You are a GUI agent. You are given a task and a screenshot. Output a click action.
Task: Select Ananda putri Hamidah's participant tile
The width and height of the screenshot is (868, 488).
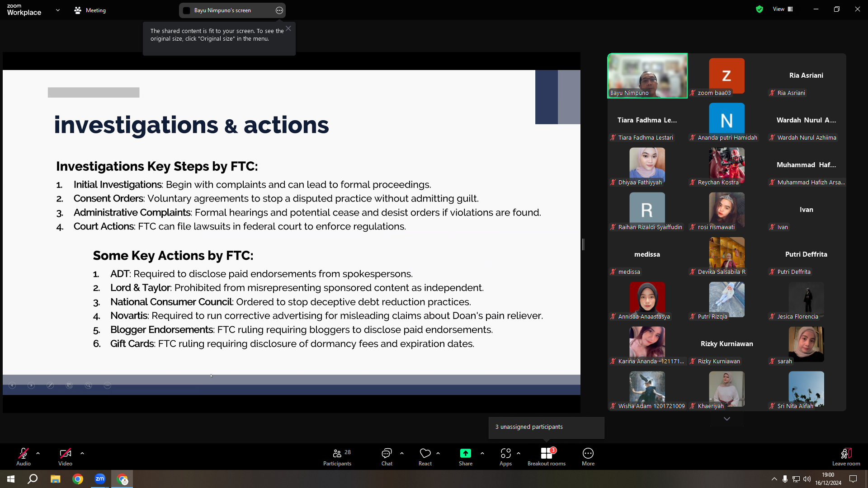point(727,120)
